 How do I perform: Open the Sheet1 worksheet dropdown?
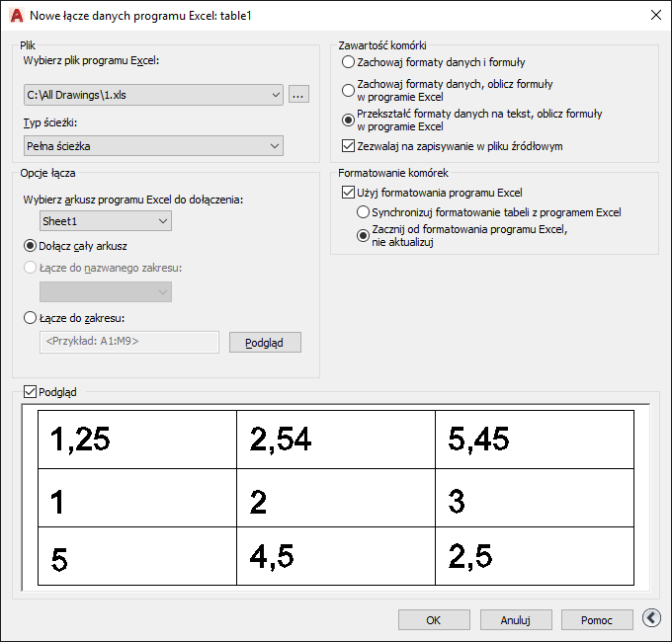106,221
